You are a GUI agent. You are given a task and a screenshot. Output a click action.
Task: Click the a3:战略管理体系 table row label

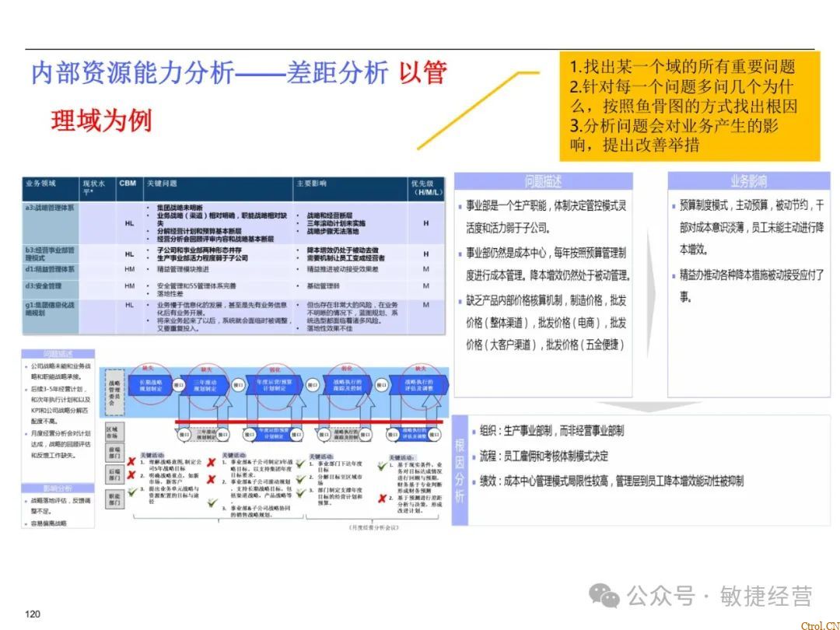pyautogui.click(x=51, y=208)
